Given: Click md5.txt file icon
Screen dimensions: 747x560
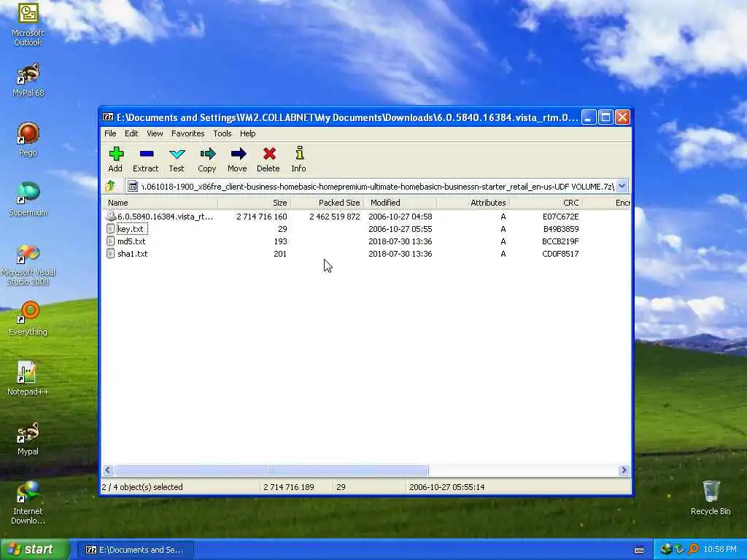Looking at the screenshot, I should click(111, 241).
